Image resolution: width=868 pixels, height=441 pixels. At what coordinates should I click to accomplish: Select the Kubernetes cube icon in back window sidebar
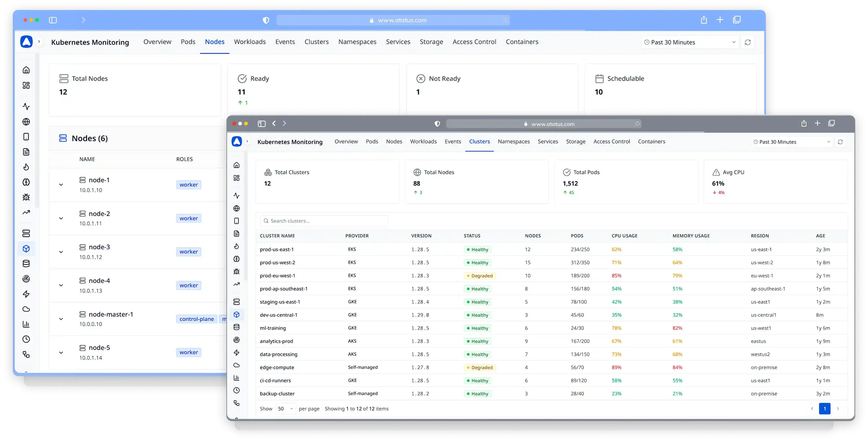pyautogui.click(x=26, y=249)
